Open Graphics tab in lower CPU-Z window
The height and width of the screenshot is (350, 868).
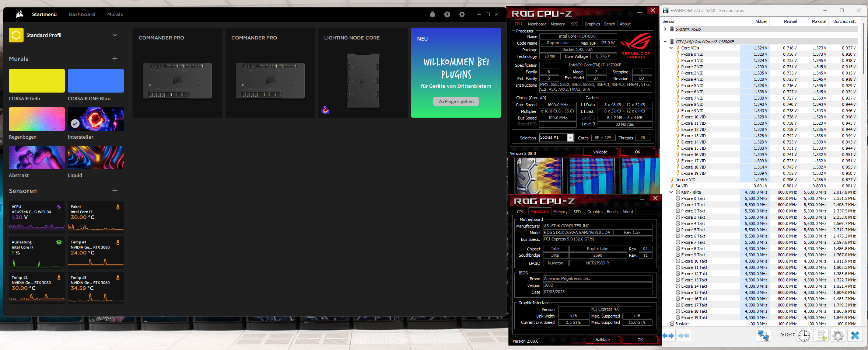point(595,212)
